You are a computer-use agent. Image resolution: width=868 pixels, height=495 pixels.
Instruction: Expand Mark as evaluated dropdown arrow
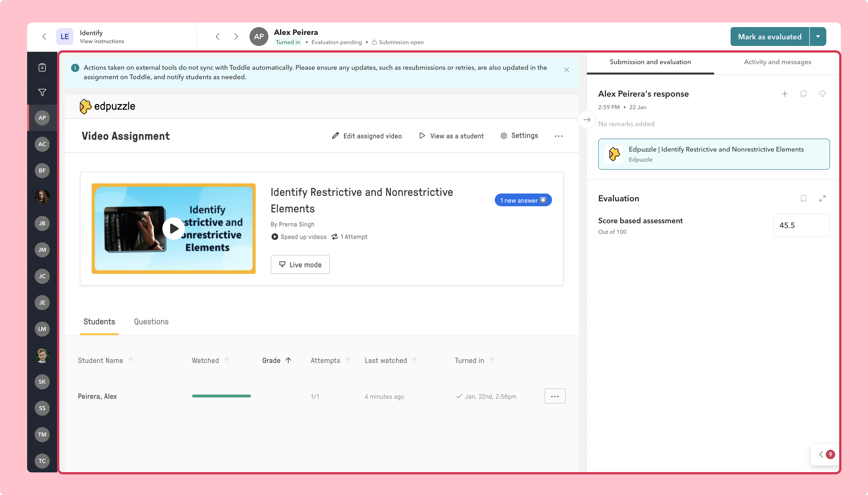point(818,36)
